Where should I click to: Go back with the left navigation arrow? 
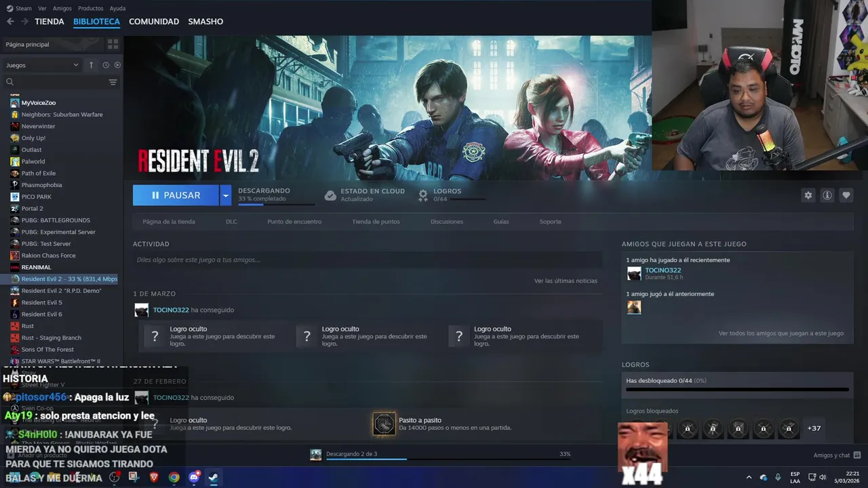10,22
